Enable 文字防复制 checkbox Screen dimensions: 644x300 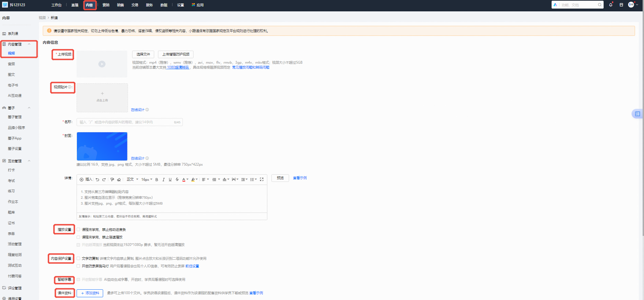coord(78,258)
